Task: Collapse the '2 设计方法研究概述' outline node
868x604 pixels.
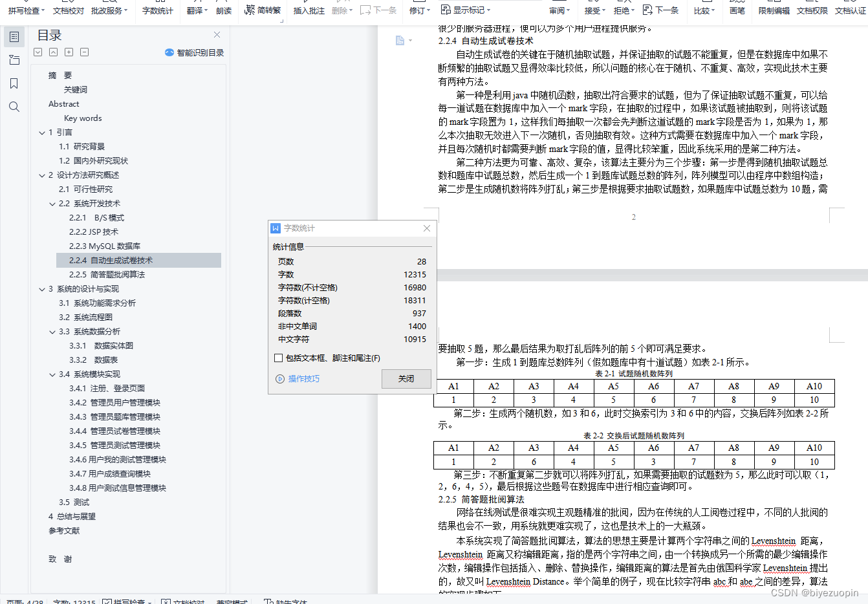Action: [42, 175]
